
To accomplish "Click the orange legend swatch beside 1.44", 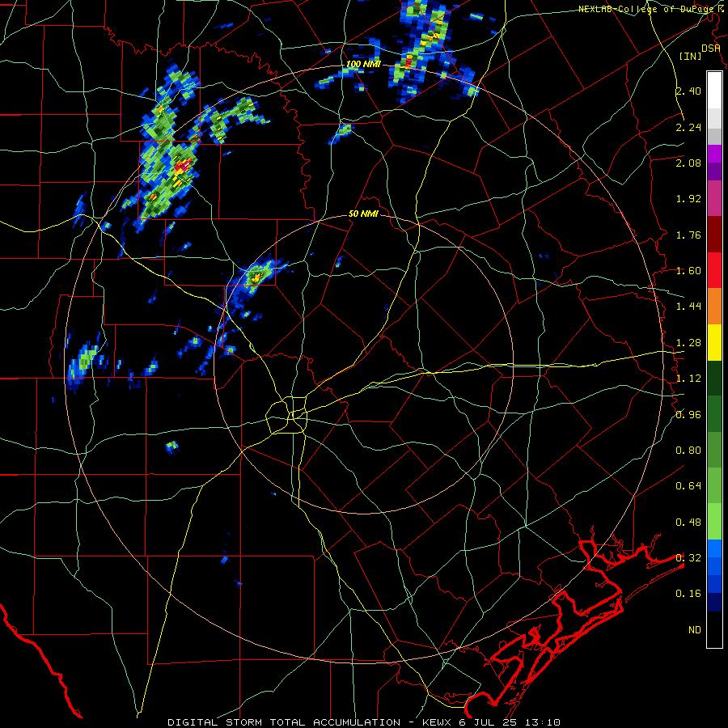I will click(714, 306).
